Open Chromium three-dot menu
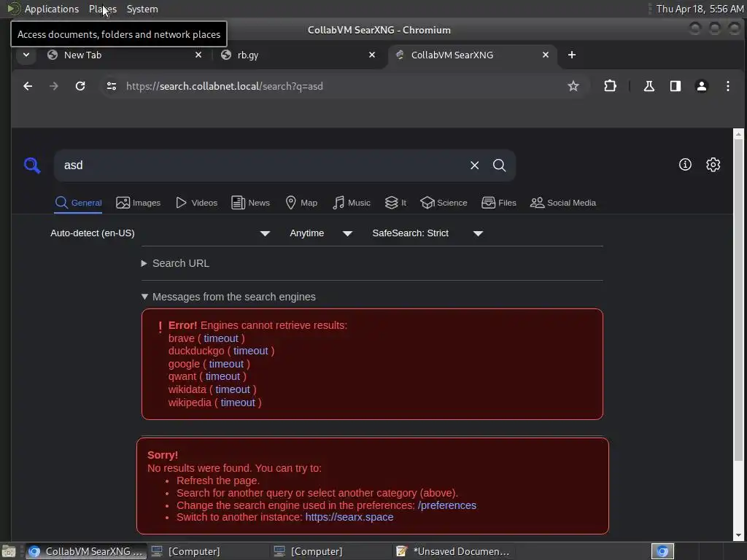 click(727, 86)
